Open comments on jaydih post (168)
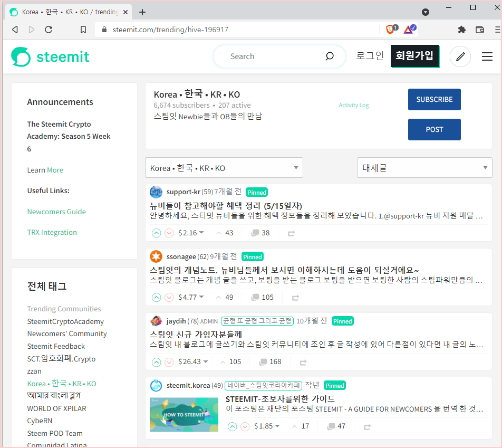This screenshot has height=448, width=502. (270, 362)
